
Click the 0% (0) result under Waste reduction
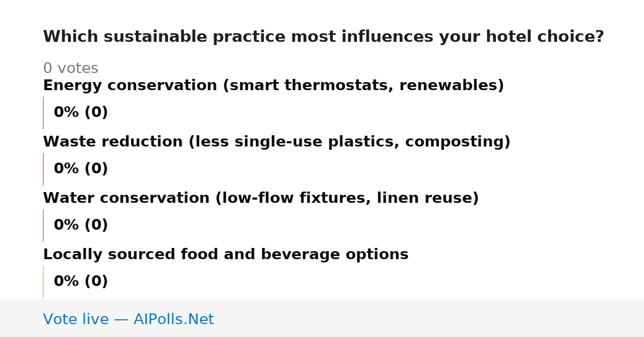click(81, 169)
